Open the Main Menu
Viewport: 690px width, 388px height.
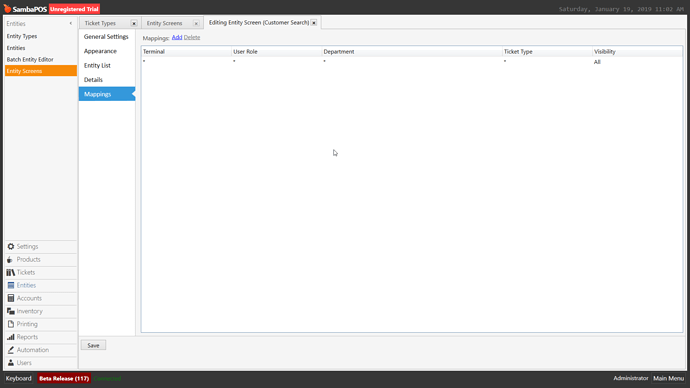point(668,378)
